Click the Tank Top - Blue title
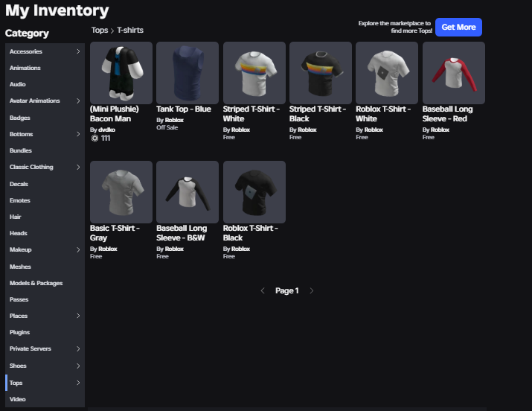 point(184,109)
